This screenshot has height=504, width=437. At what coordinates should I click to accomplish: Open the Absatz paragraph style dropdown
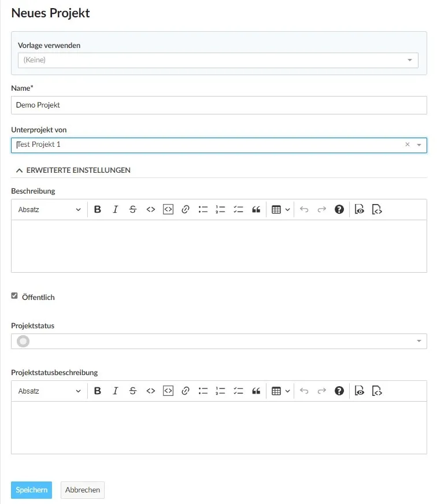49,209
